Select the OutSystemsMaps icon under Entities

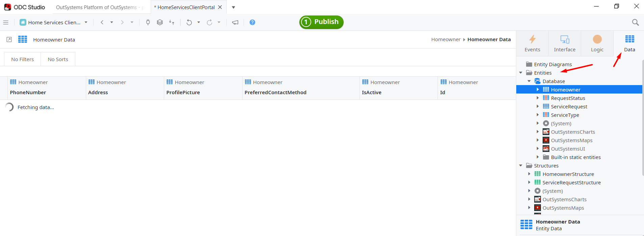546,140
